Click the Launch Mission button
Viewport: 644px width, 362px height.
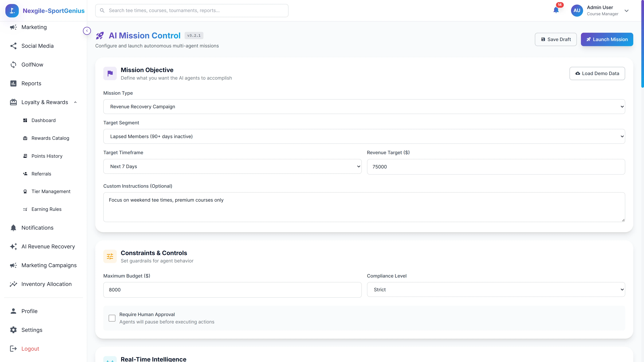click(607, 39)
